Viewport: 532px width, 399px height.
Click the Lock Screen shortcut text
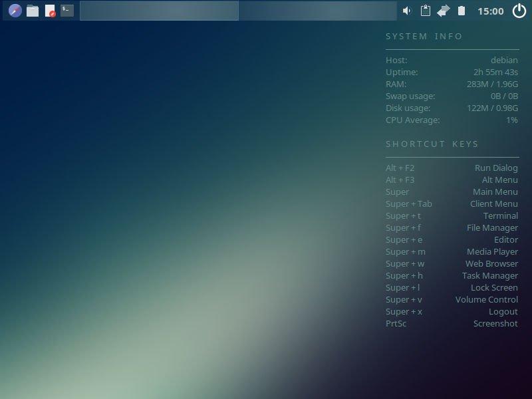click(493, 287)
